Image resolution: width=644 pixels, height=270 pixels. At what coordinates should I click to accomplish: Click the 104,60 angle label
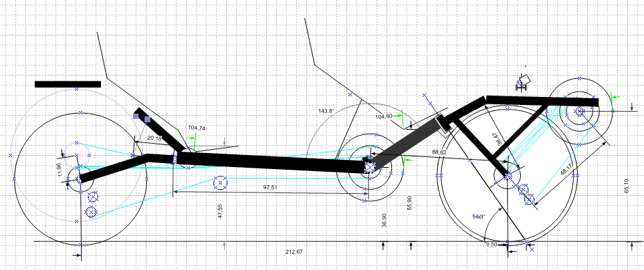384,116
